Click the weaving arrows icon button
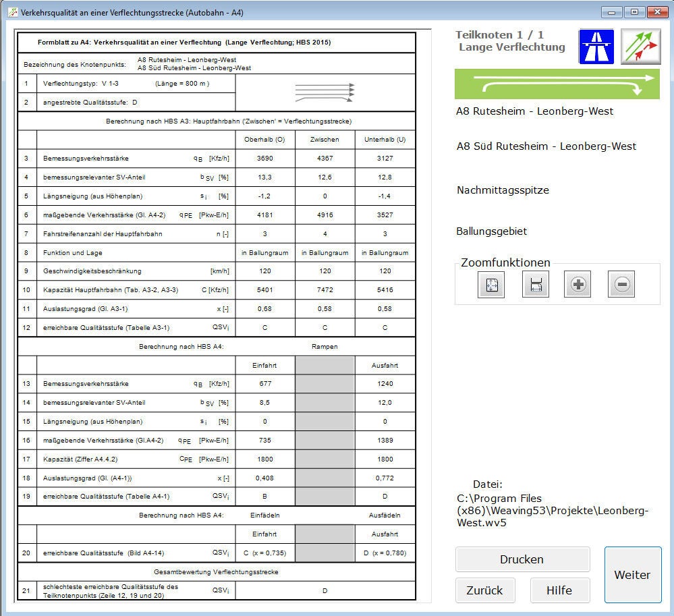The image size is (674, 616). point(640,47)
